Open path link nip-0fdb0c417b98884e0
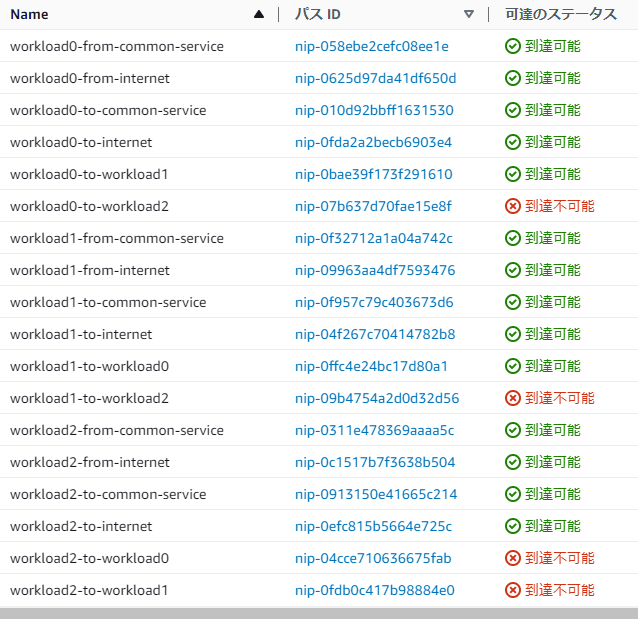 [375, 590]
